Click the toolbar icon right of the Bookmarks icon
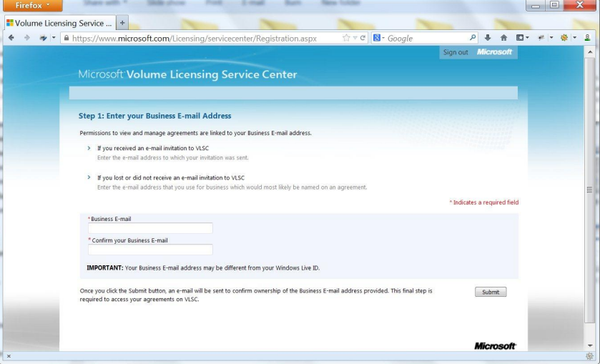 click(x=541, y=37)
